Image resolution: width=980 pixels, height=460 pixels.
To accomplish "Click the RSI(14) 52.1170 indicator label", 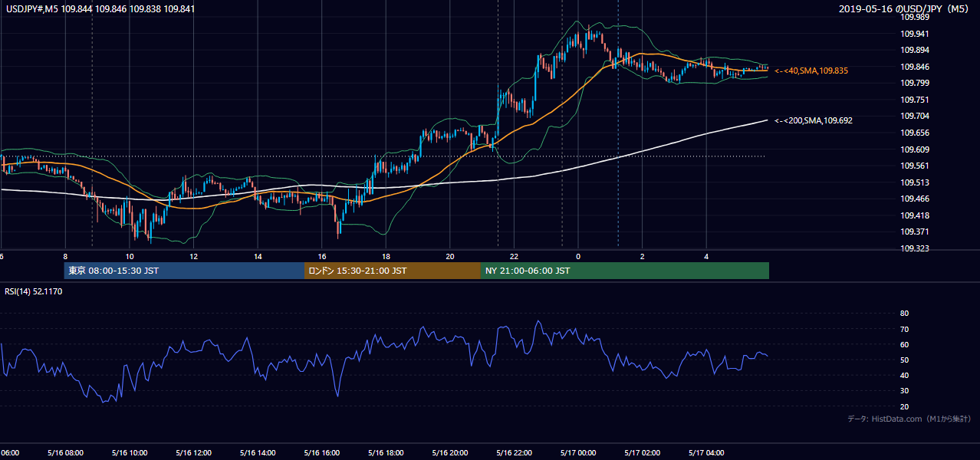I will point(34,291).
